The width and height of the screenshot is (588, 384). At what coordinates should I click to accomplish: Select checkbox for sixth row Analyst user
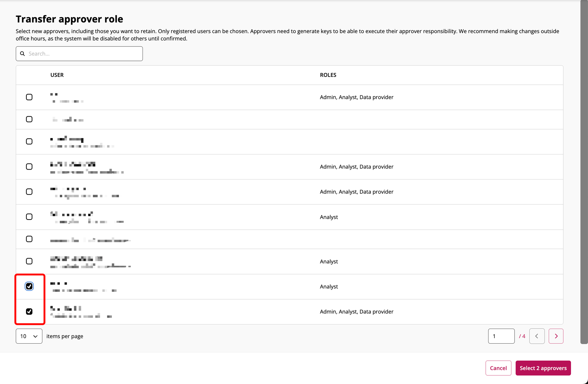point(29,217)
